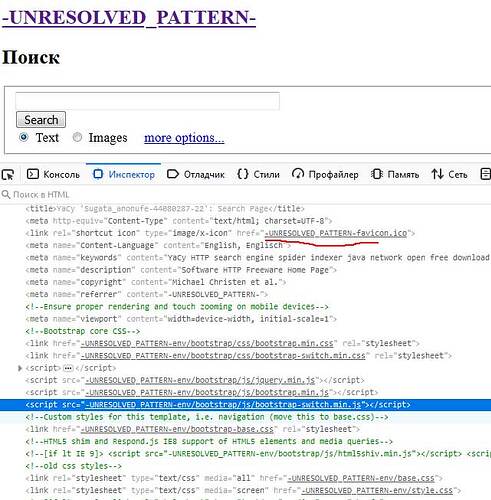This screenshot has width=491, height=500.
Task: Click the highlighted bootstrap-switch.min.js src link
Action: pos(223,405)
